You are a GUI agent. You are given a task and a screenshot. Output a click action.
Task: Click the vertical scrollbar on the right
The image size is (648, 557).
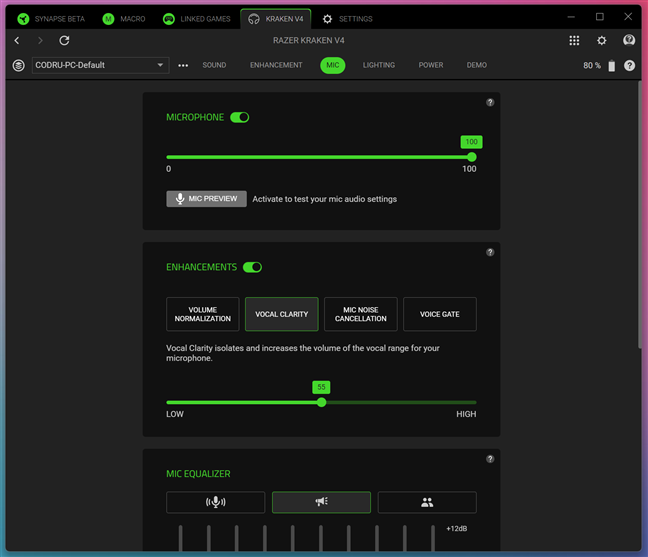640,215
